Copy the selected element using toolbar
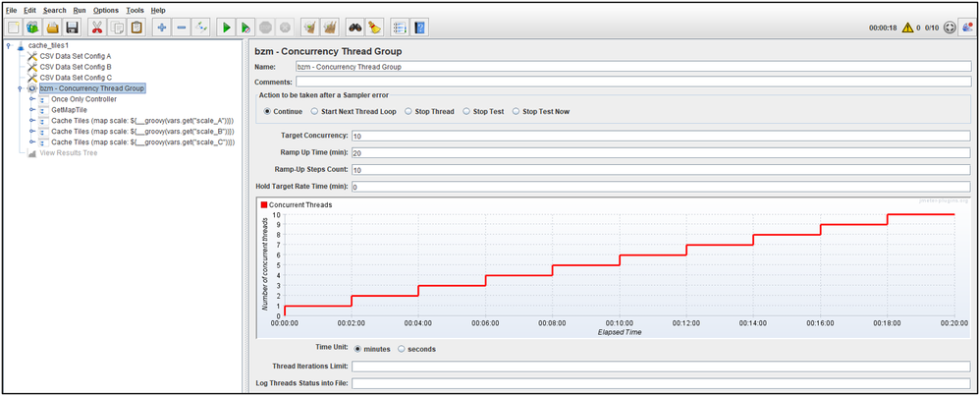The height and width of the screenshot is (396, 980). pos(116,28)
